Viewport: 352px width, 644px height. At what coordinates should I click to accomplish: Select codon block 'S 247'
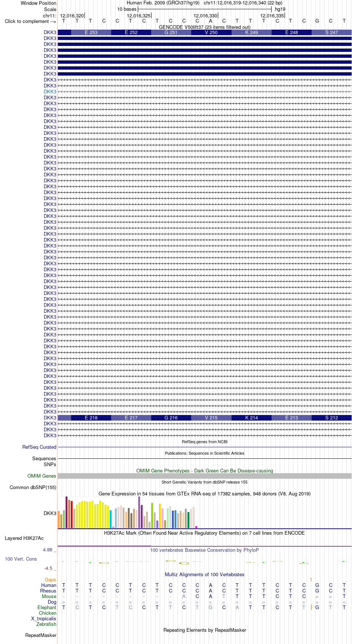coord(332,33)
